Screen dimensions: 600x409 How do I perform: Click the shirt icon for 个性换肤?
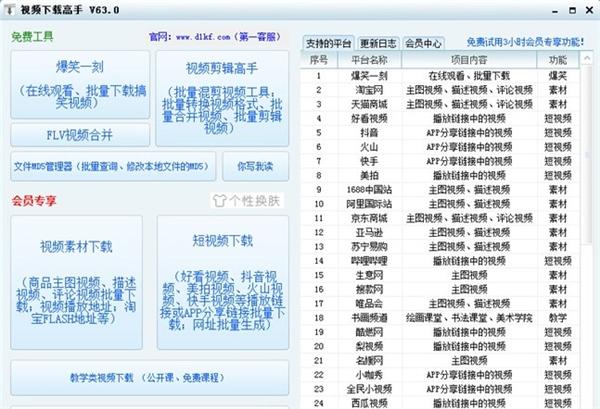(220, 200)
